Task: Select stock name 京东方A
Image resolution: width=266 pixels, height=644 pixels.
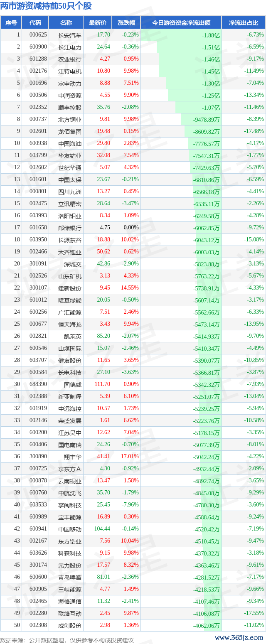Action: coord(70,469)
